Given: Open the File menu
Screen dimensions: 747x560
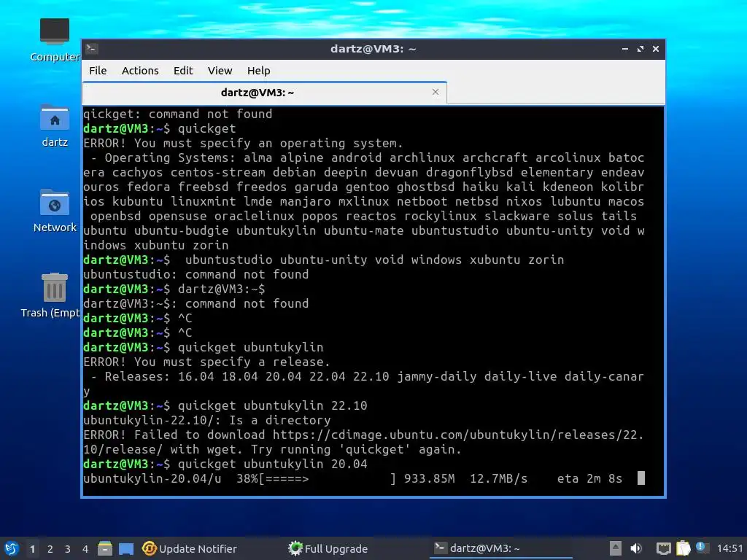Looking at the screenshot, I should 98,71.
